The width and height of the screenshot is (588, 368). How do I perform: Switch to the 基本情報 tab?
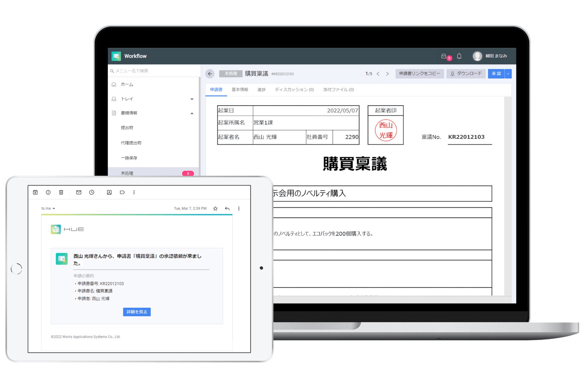(x=240, y=90)
